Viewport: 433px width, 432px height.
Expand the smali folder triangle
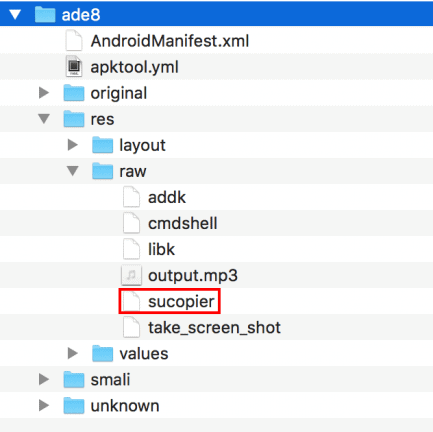click(x=44, y=379)
